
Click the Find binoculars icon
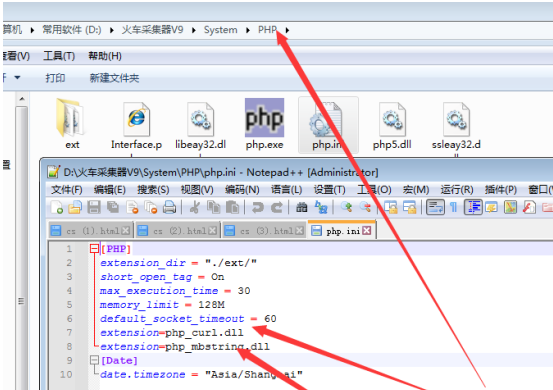coord(302,207)
